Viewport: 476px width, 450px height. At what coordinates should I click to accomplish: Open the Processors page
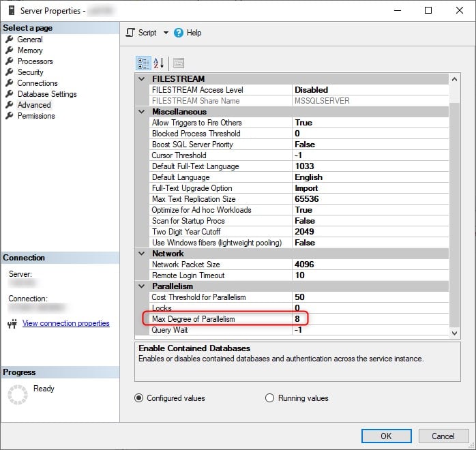pyautogui.click(x=35, y=61)
